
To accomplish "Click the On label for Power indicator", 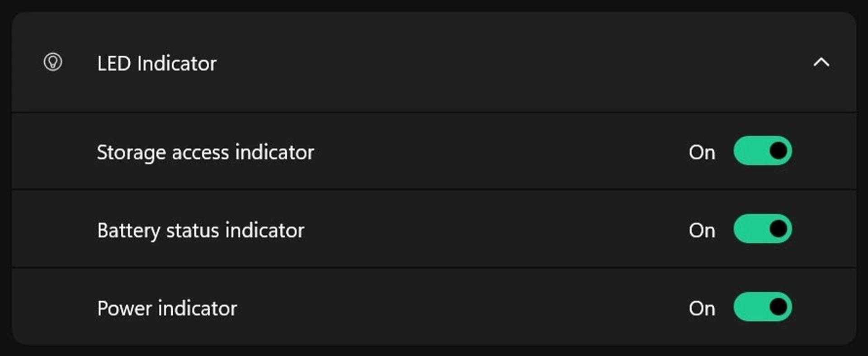I will tap(702, 309).
